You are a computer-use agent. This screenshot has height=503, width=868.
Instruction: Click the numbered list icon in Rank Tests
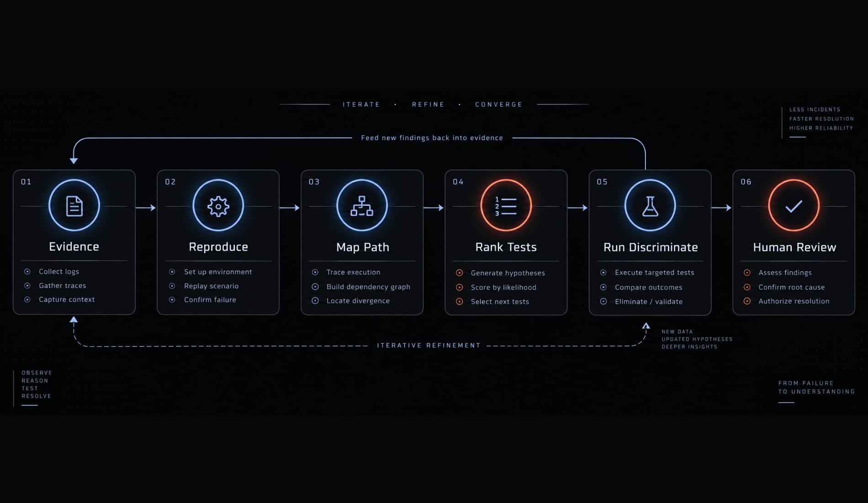pyautogui.click(x=506, y=206)
